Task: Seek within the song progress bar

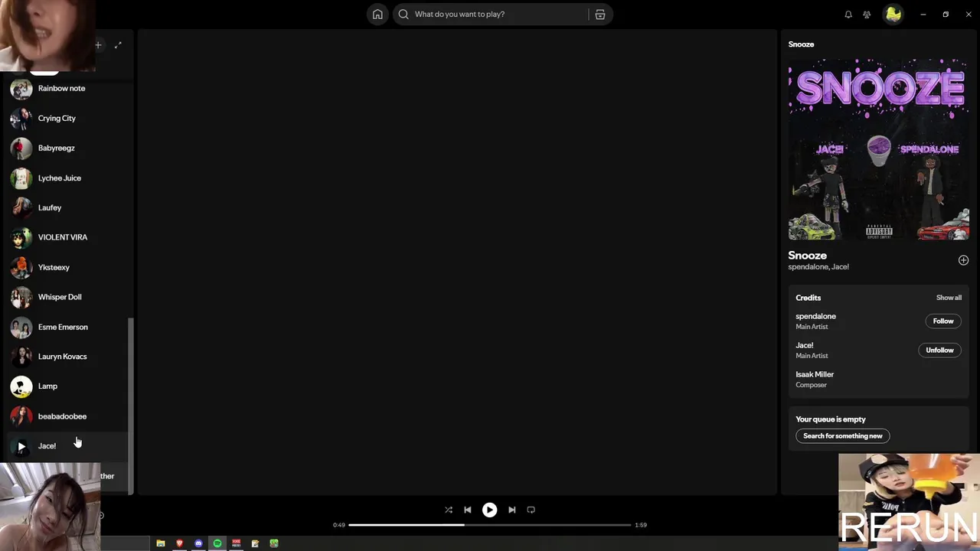Action: pos(490,525)
